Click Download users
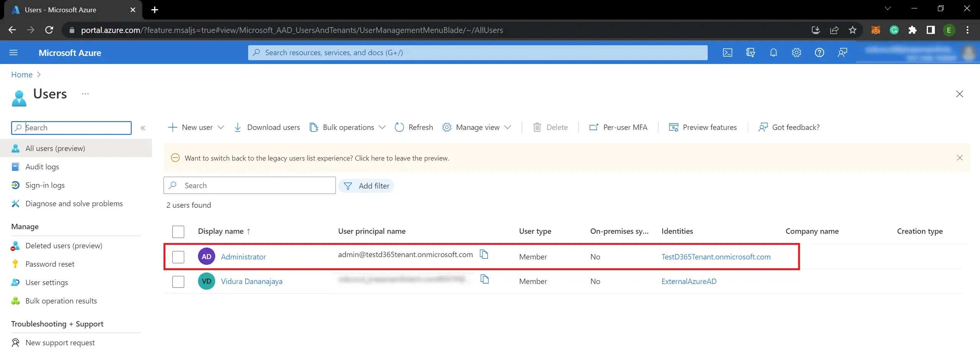 pos(267,127)
